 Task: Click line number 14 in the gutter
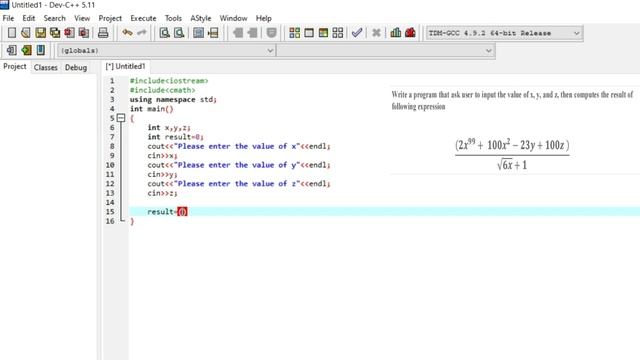click(110, 202)
